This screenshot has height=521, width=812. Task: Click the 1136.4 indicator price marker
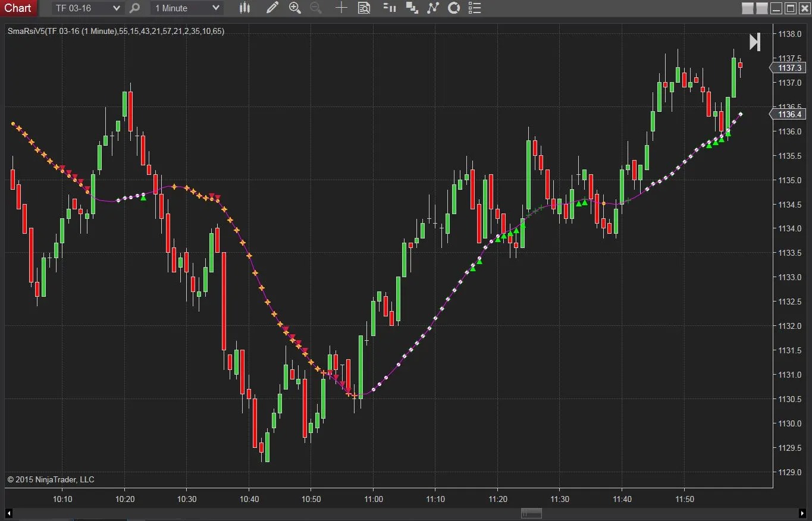tap(789, 114)
